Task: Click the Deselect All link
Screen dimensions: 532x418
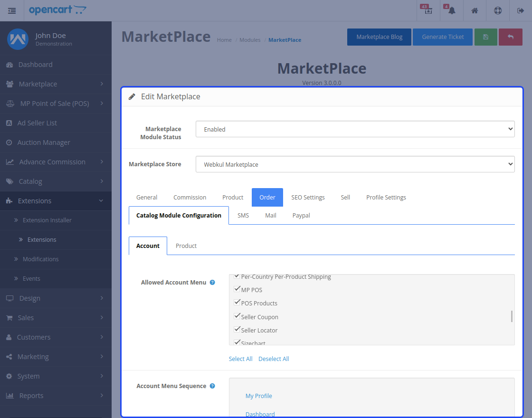Action: tap(274, 359)
